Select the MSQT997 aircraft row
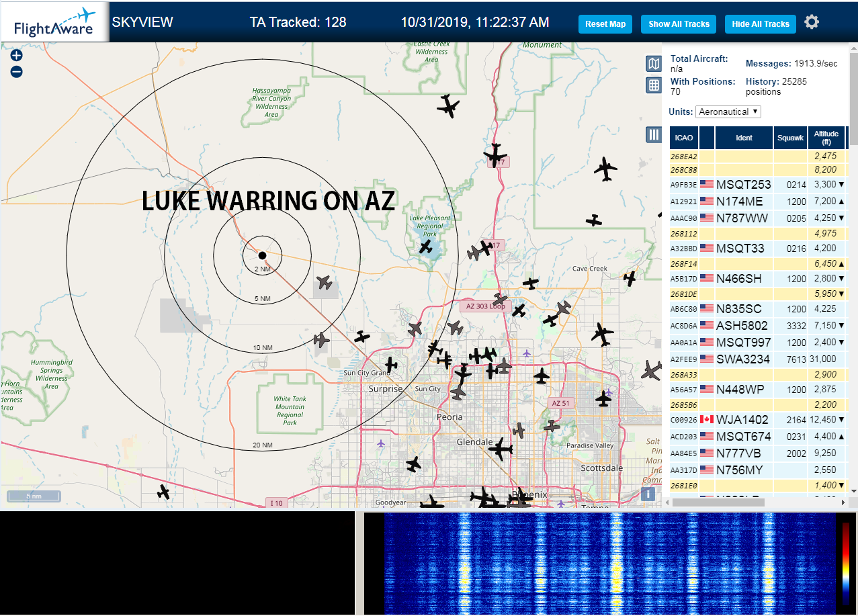The width and height of the screenshot is (858, 616). tap(758, 343)
